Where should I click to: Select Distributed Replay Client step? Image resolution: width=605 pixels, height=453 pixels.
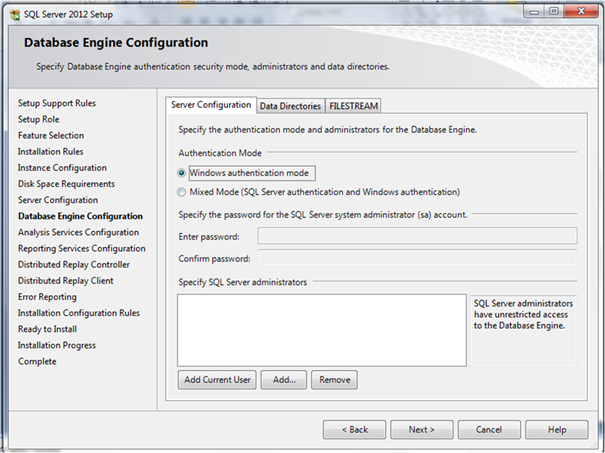pyautogui.click(x=66, y=281)
